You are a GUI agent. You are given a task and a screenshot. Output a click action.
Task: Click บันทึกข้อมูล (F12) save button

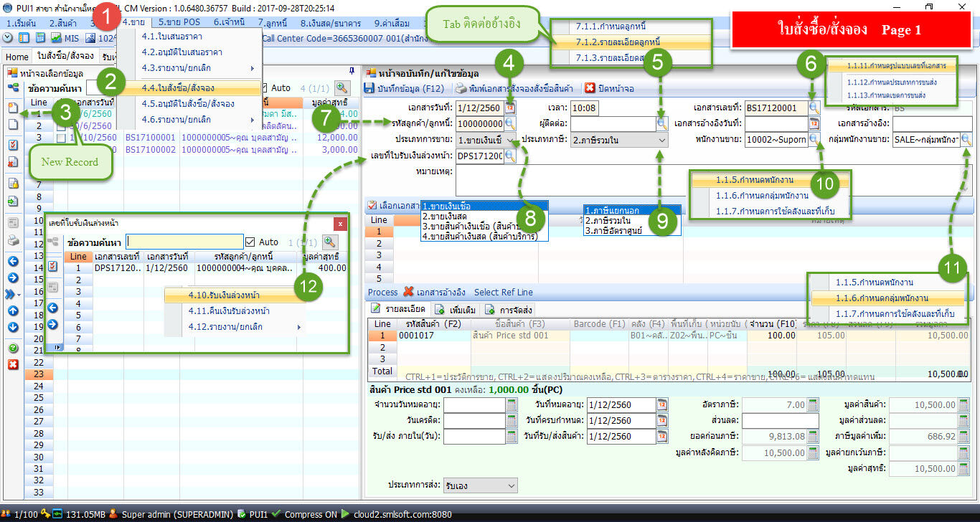pos(405,88)
